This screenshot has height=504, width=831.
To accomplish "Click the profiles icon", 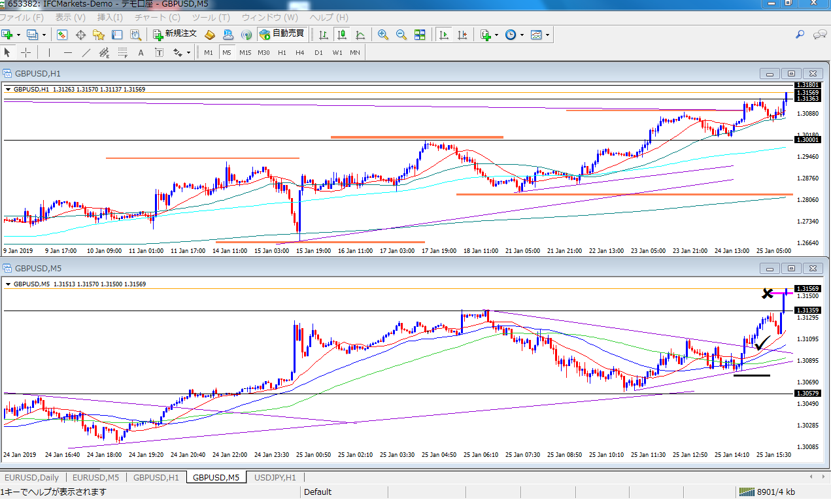I will pyautogui.click(x=33, y=34).
